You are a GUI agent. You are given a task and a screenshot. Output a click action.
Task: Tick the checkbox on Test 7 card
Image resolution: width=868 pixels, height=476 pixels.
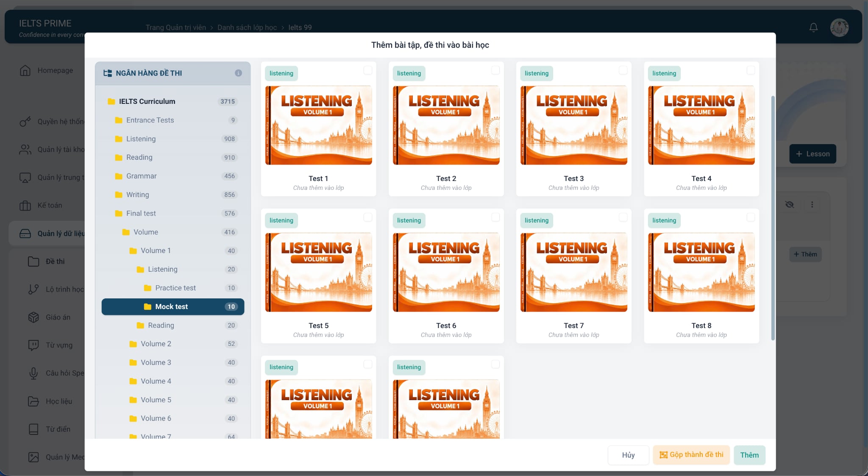623,217
